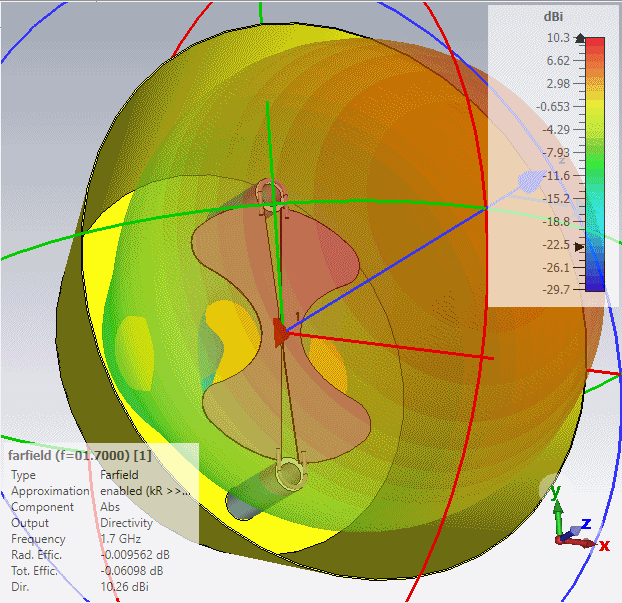Click the lower ring terminal of the antenna
The image size is (622, 603).
[290, 472]
